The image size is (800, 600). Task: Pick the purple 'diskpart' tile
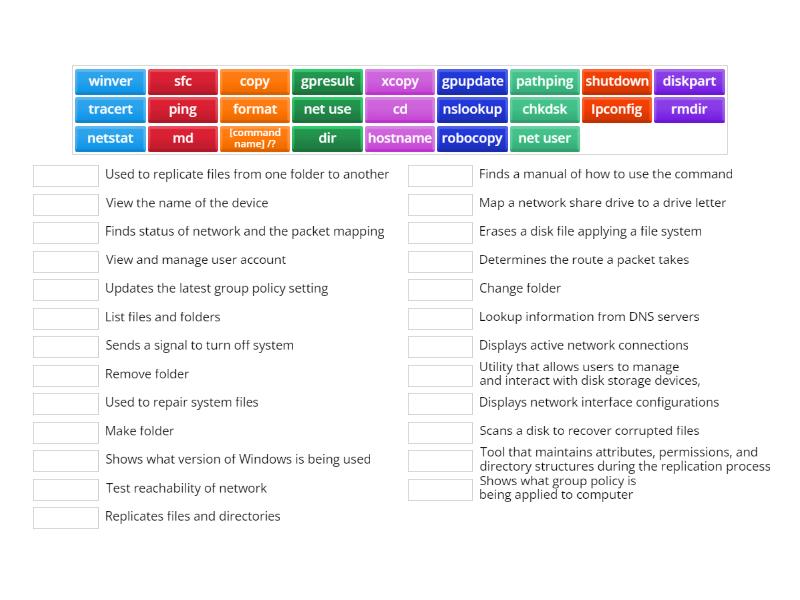[689, 82]
